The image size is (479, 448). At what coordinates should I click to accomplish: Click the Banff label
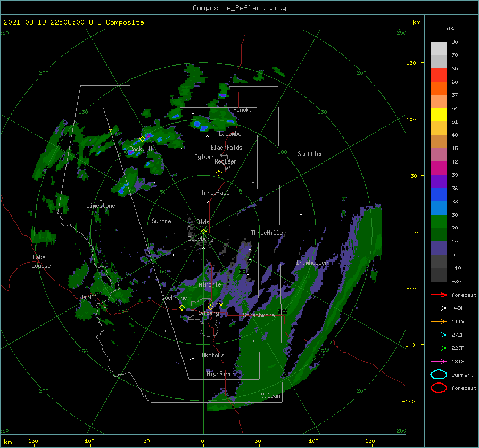click(x=88, y=297)
